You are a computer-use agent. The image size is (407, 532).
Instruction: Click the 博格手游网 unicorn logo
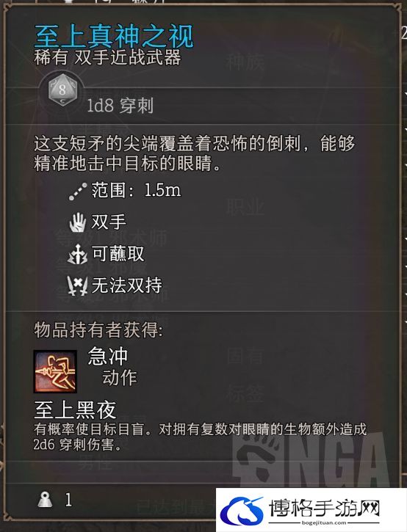(x=241, y=511)
